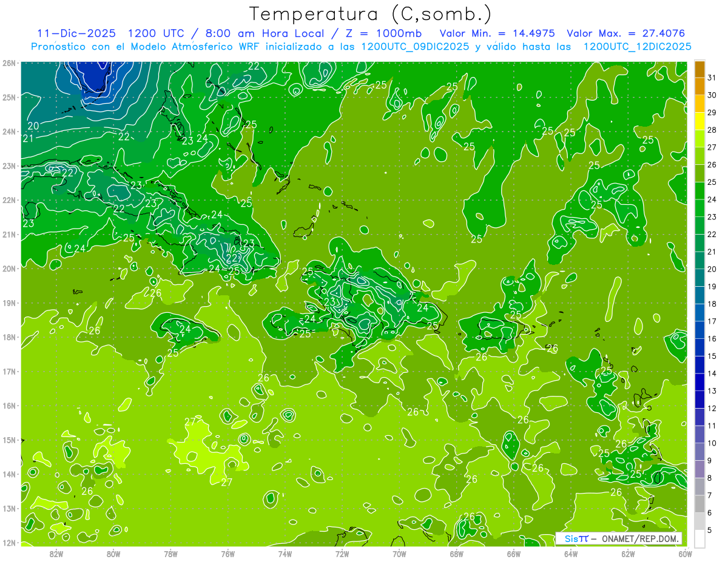Select the valid-until stamp "1200UTC_12DIC2025"
728x562 pixels.
(x=637, y=46)
